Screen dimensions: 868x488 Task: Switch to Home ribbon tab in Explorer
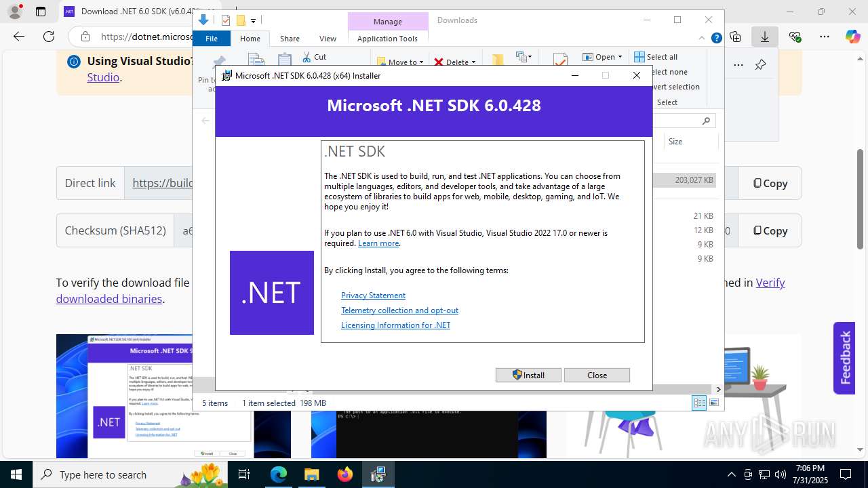[250, 39]
